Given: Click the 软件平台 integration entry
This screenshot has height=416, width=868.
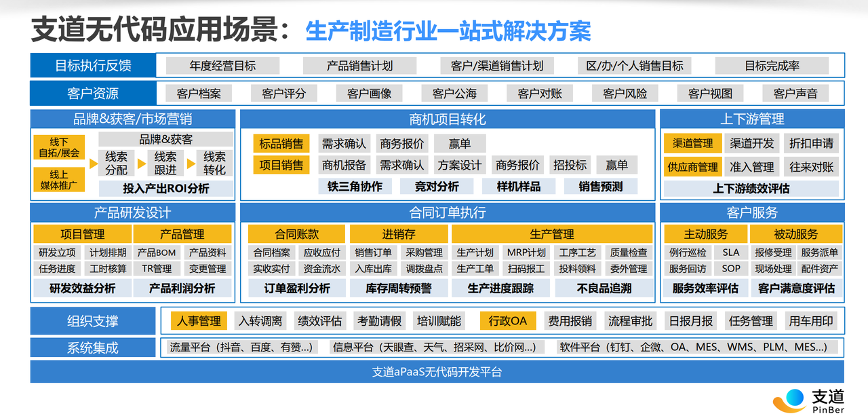Looking at the screenshot, I should click(692, 347).
